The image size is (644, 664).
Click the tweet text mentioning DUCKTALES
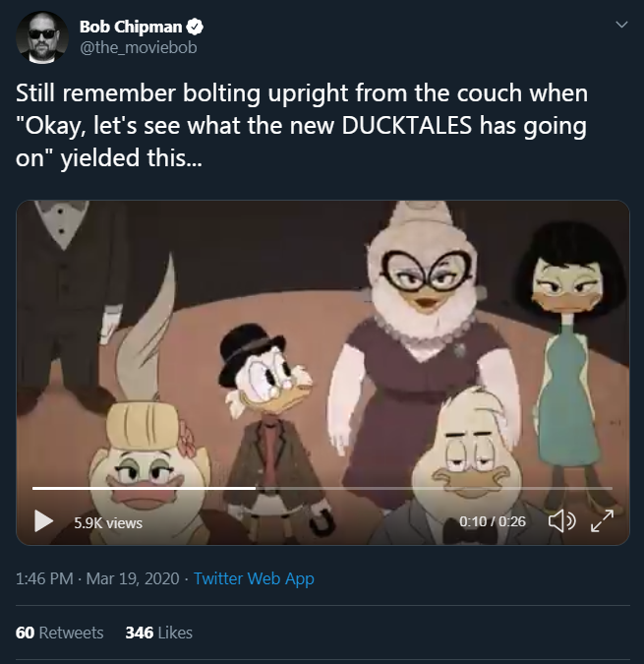[301, 125]
